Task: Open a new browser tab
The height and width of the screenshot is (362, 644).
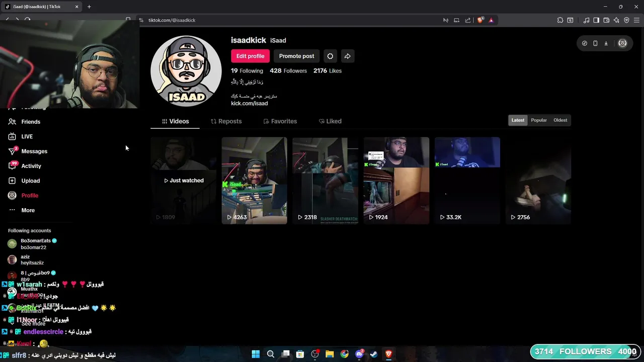Action: point(89,7)
